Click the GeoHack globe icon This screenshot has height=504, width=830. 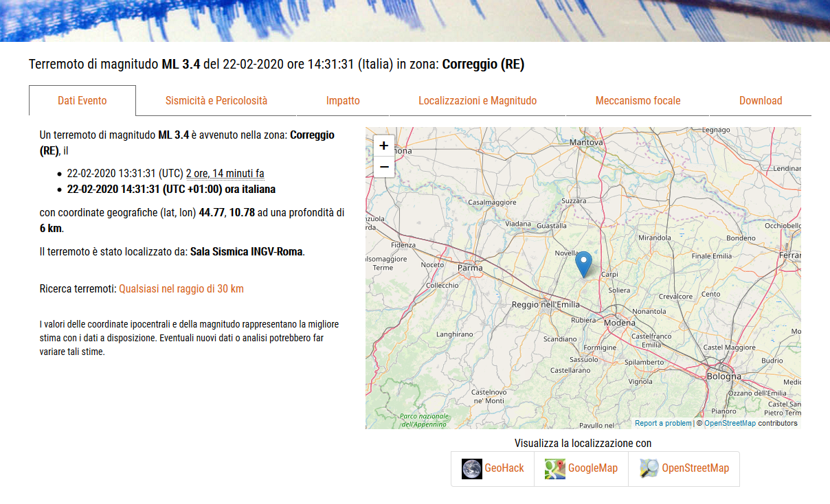tap(472, 468)
